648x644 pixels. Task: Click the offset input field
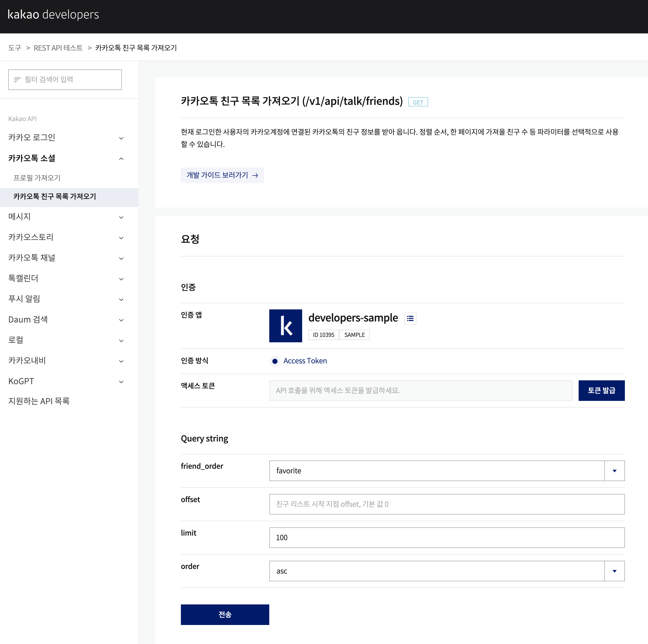click(x=446, y=504)
